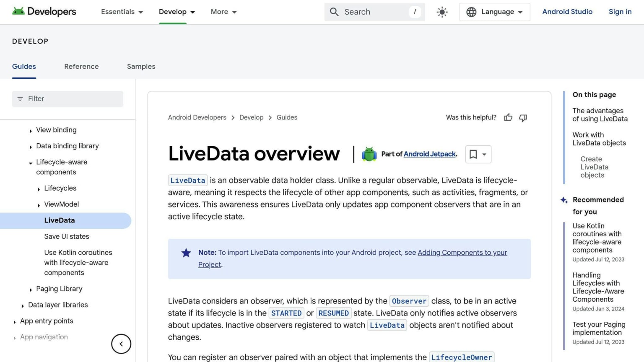Click the LifecycleOwner code link
The width and height of the screenshot is (644, 362).
(462, 357)
